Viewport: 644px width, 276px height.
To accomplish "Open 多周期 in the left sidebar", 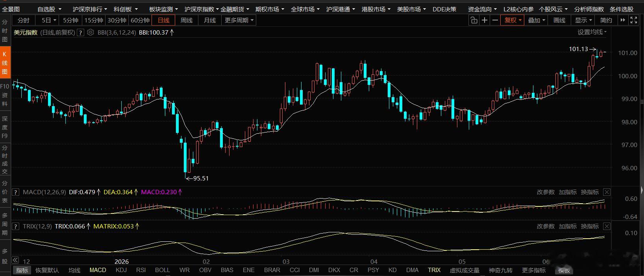I will coord(5,224).
